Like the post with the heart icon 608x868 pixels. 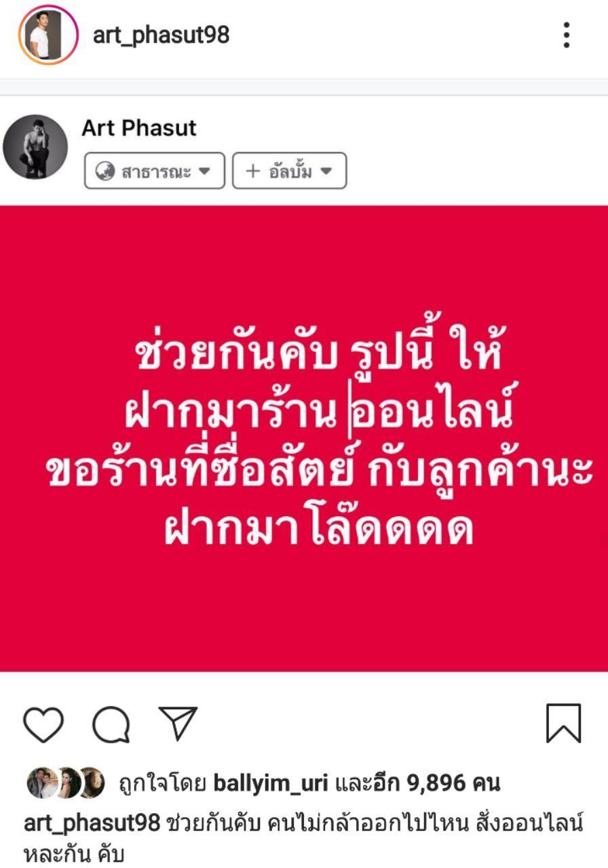point(43,724)
